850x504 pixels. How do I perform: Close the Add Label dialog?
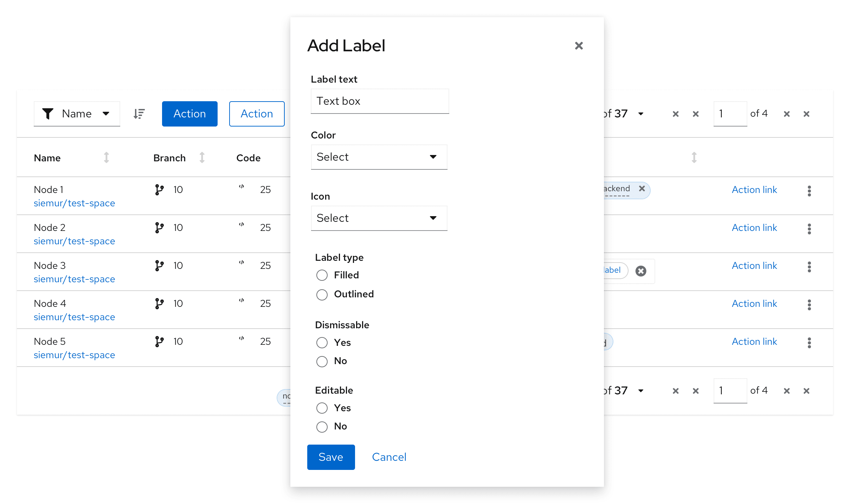click(579, 46)
